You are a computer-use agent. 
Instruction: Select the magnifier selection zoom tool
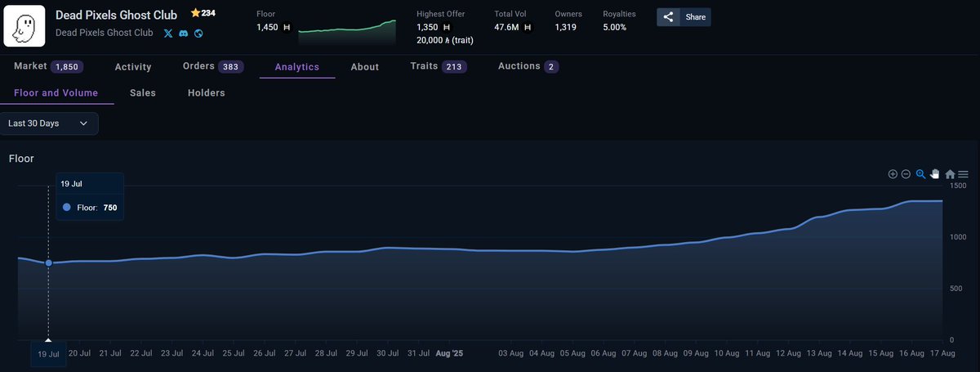(920, 174)
